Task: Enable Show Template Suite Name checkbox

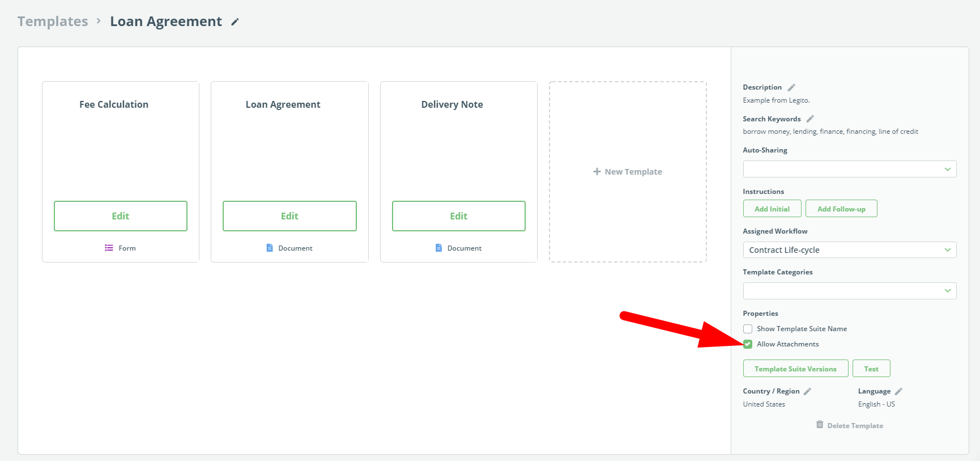Action: click(x=748, y=329)
